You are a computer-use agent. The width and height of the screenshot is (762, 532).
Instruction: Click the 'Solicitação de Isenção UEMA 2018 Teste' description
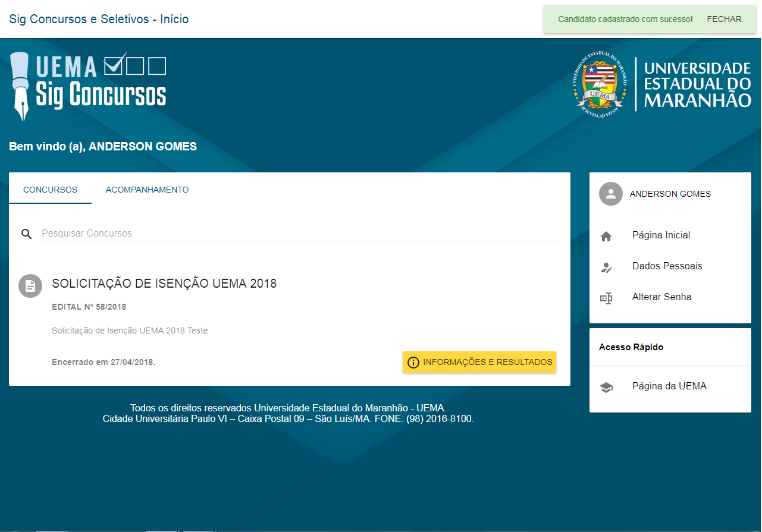130,330
